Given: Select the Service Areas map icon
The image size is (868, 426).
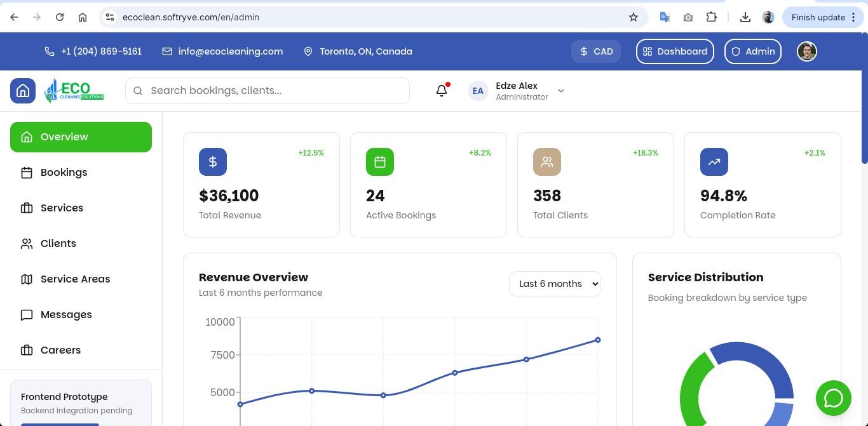Looking at the screenshot, I should pyautogui.click(x=27, y=279).
